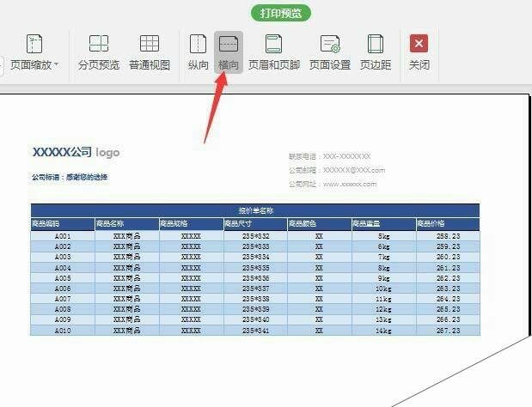This screenshot has width=532, height=407.
Task: Click the 公司网址 website line
Action: click(x=333, y=184)
